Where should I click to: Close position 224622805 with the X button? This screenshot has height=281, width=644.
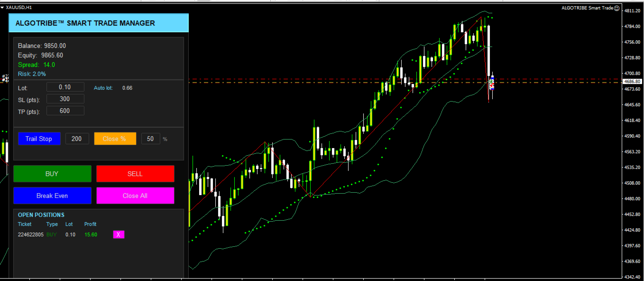(119, 234)
